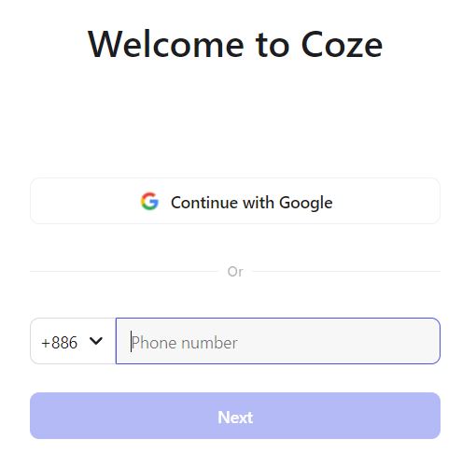Focus the Phone number input field
This screenshot has width=476, height=454.
(278, 341)
